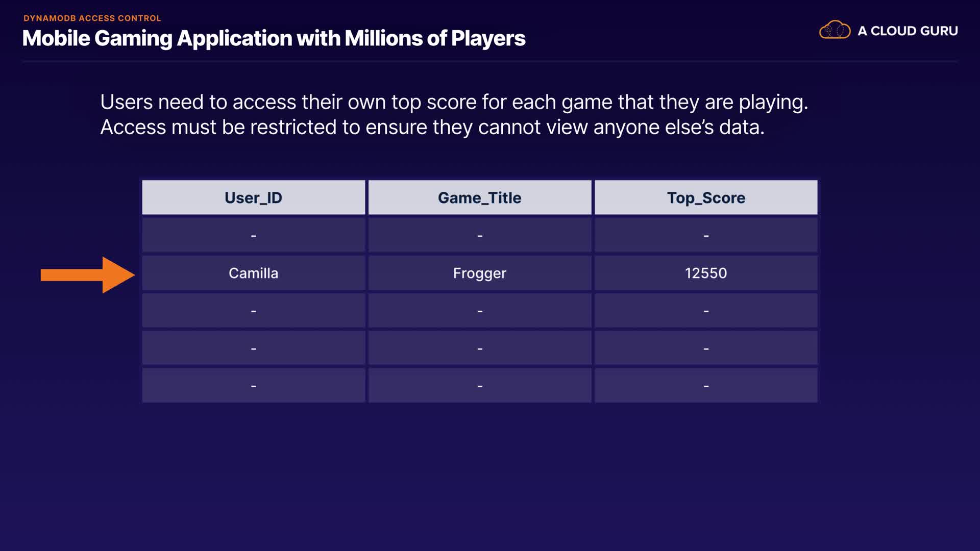Click the empty User_ID cell above Camilla
This screenshot has width=980, height=551.
(x=253, y=235)
